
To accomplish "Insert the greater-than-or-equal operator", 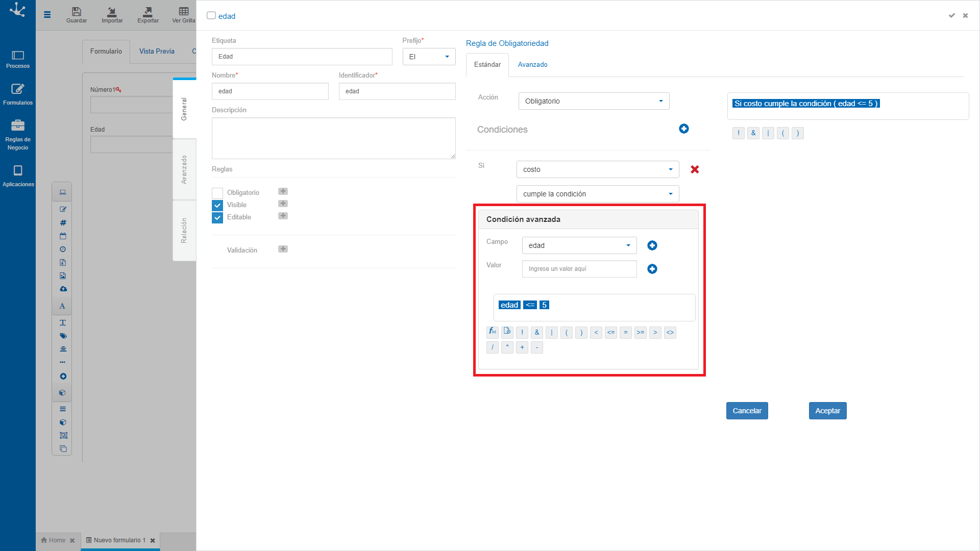I will tap(641, 333).
